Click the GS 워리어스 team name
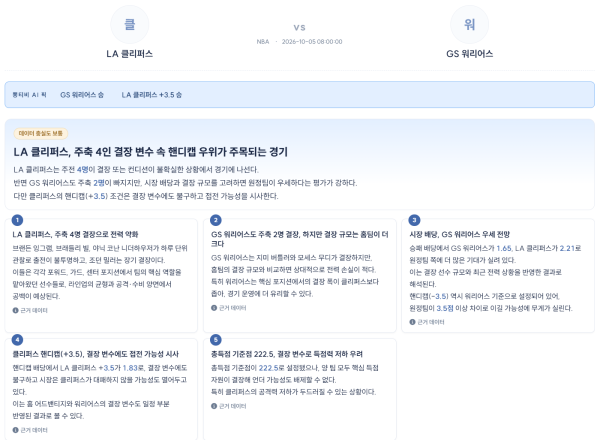The height and width of the screenshot is (440, 600). pyautogui.click(x=470, y=54)
